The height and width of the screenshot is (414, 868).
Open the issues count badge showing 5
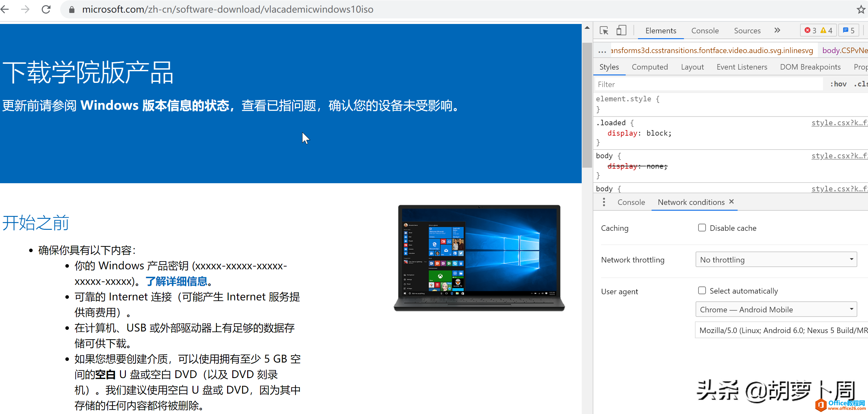tap(849, 31)
